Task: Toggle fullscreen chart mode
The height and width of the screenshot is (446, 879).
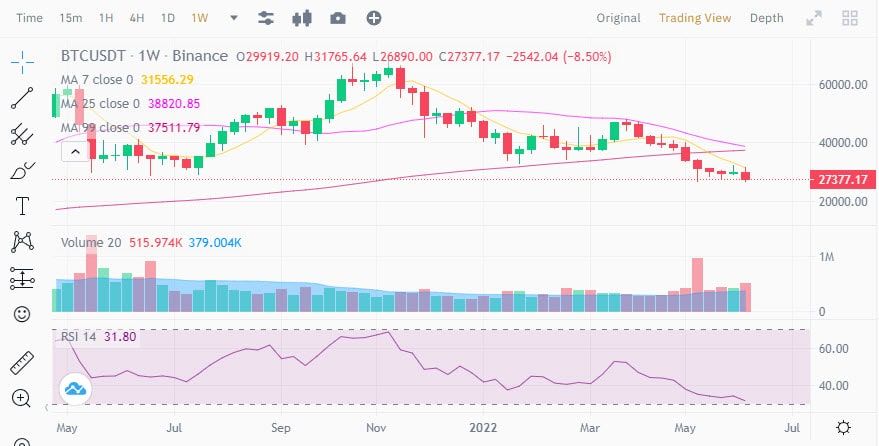Action: tap(814, 18)
